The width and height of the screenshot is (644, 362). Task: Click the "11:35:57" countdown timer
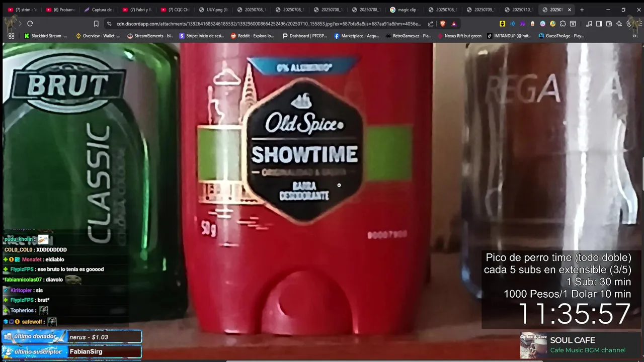pos(574,314)
